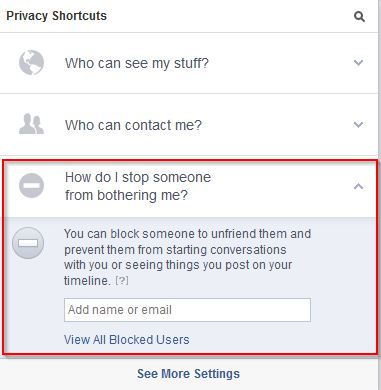
Task: Open View All Blocked Users link
Action: click(127, 340)
